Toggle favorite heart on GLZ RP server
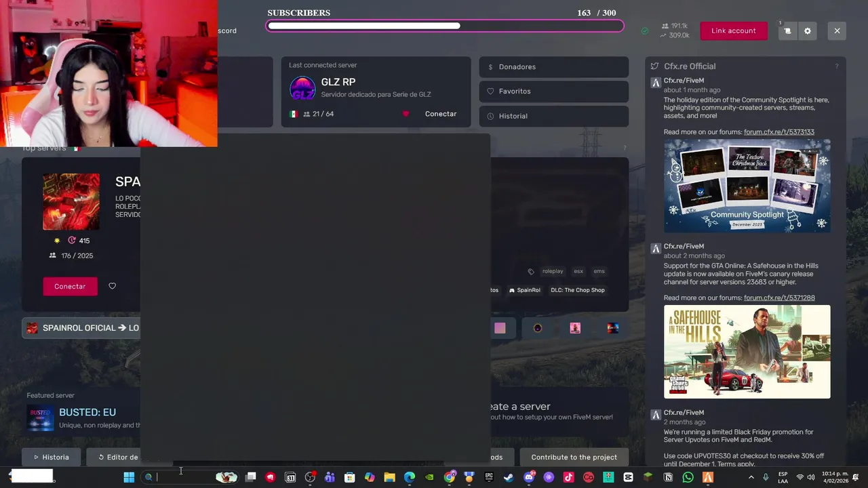The image size is (868, 488). click(406, 114)
